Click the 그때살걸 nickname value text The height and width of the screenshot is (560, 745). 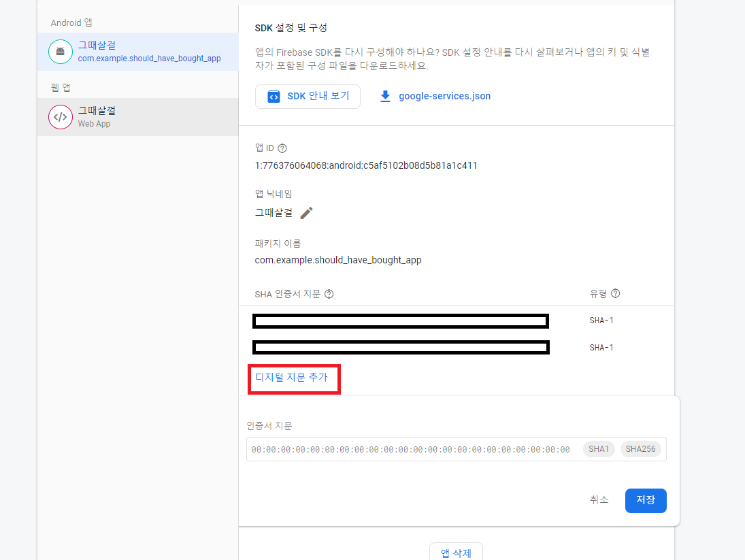click(x=274, y=213)
